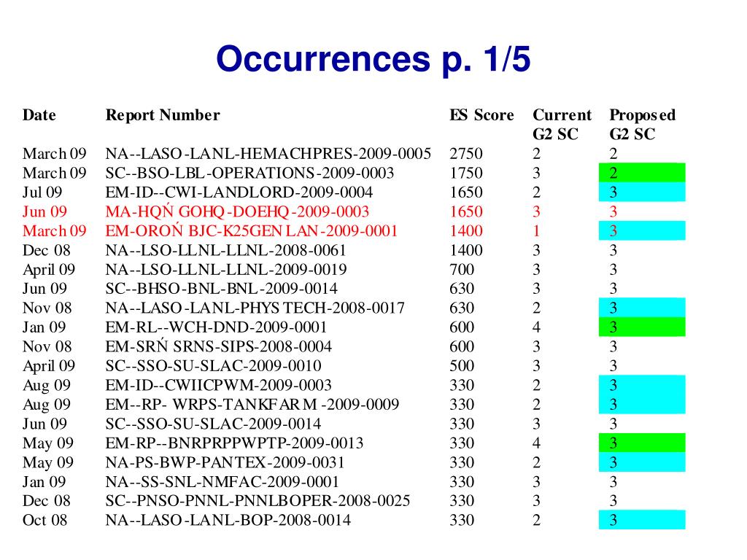Select the Proposed G2 SC column header
The height and width of the screenshot is (560, 747).
pos(642,125)
